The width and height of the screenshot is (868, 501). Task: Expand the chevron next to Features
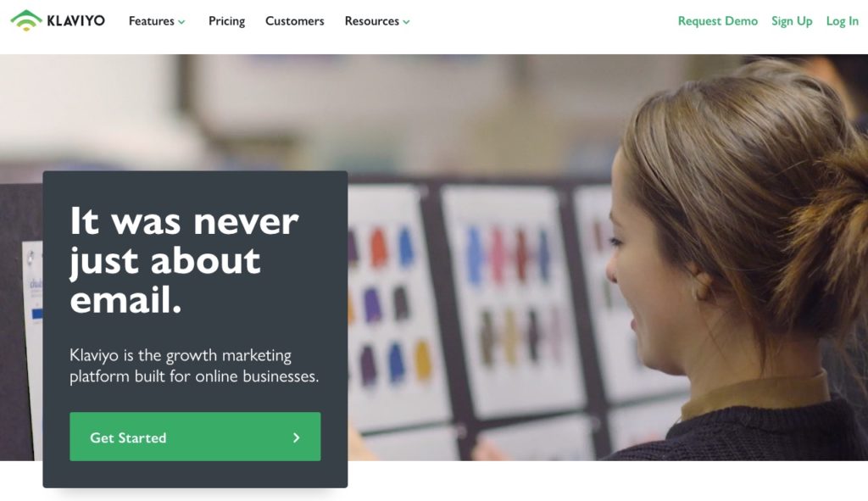click(181, 22)
